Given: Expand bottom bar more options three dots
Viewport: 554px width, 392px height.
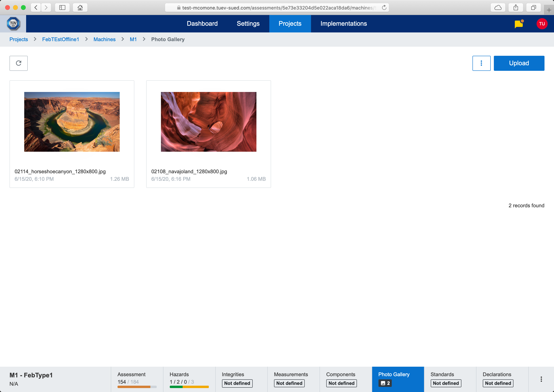Looking at the screenshot, I should [x=541, y=379].
